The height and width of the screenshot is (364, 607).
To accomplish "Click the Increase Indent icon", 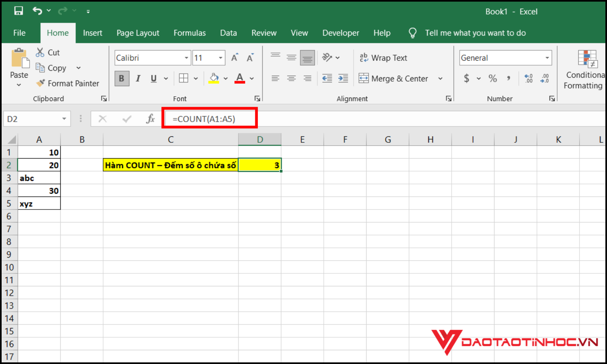I will pyautogui.click(x=343, y=78).
